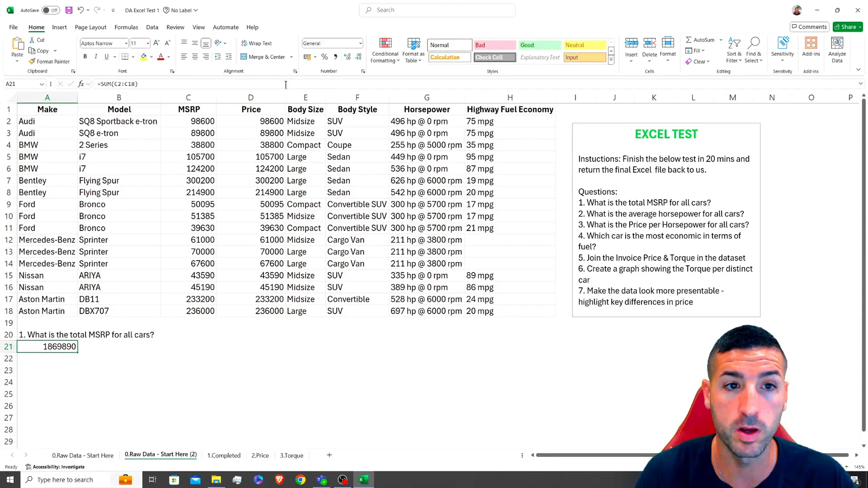Image resolution: width=868 pixels, height=488 pixels.
Task: Add a new sheet with the plus
Action: [329, 455]
